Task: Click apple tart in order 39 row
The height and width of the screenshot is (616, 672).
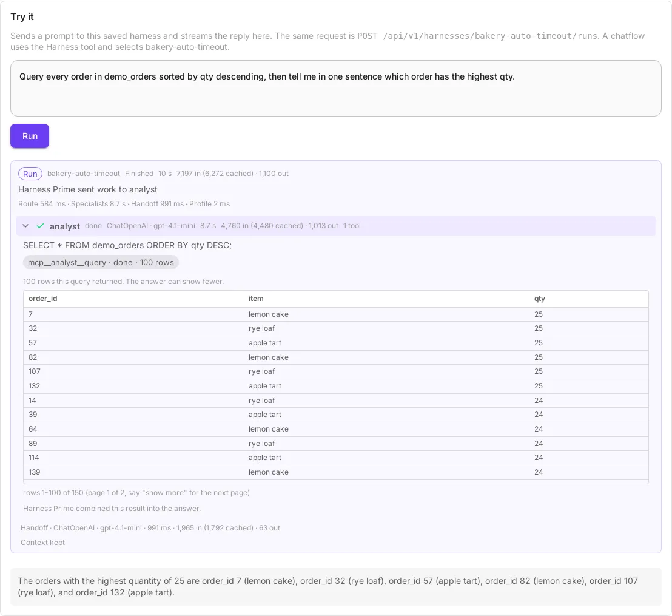Action: pyautogui.click(x=265, y=415)
